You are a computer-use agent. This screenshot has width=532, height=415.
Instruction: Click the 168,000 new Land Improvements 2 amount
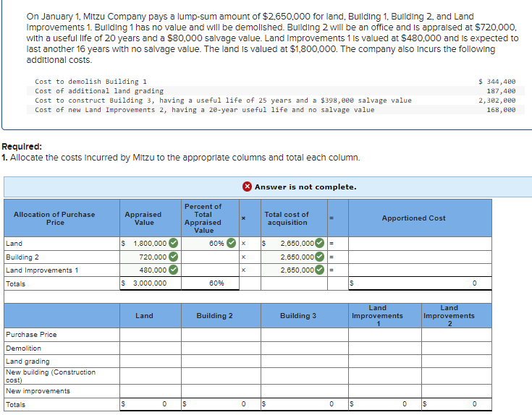coord(501,110)
